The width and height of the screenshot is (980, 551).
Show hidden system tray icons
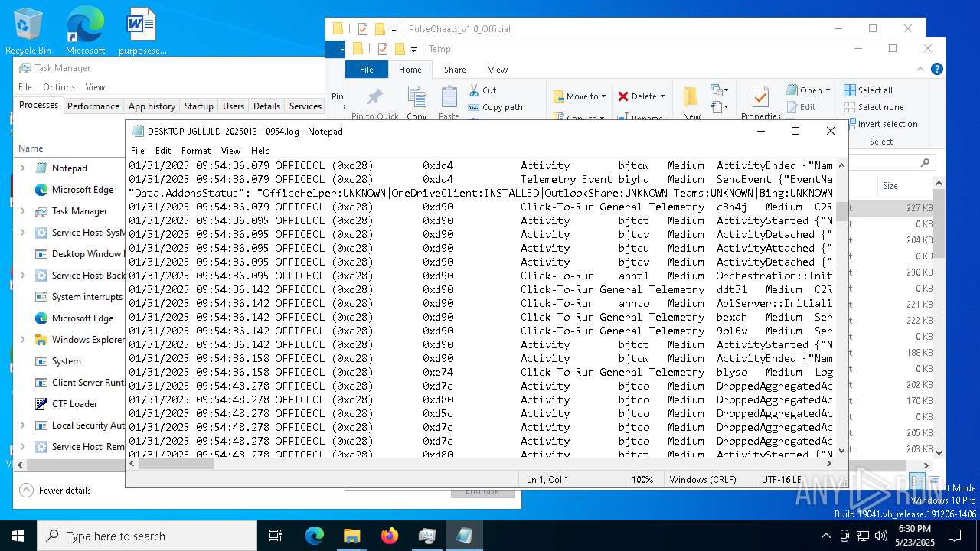825,536
